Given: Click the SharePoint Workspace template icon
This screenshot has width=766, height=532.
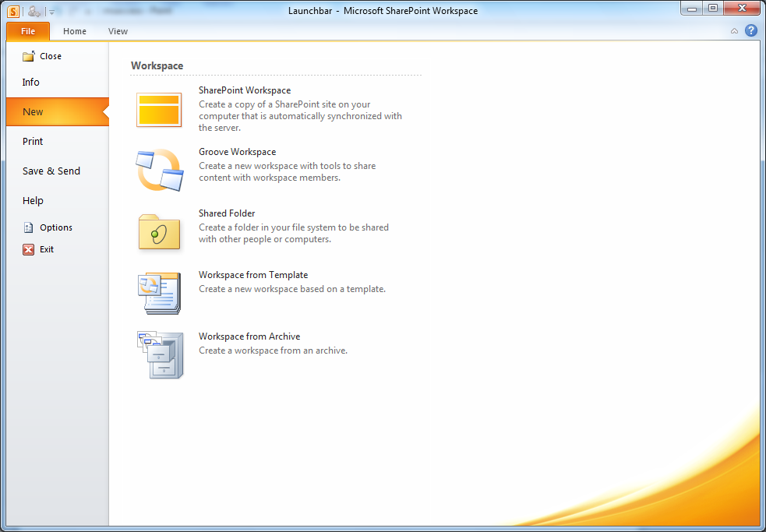Looking at the screenshot, I should pyautogui.click(x=159, y=110).
